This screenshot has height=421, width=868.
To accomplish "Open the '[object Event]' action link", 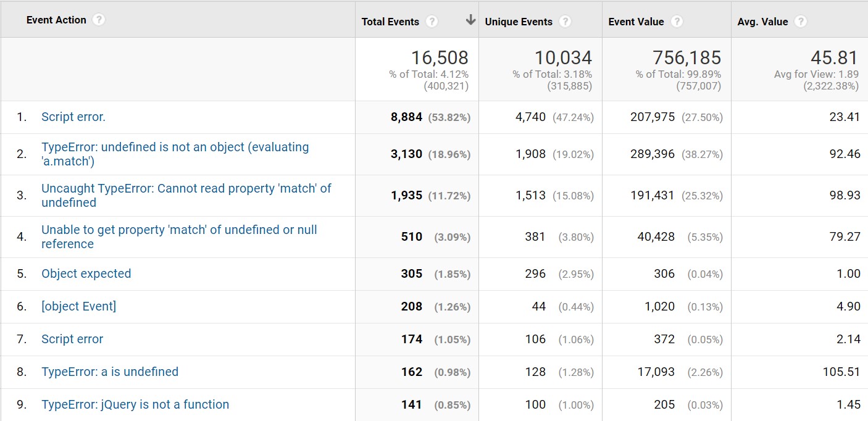I will tap(78, 306).
